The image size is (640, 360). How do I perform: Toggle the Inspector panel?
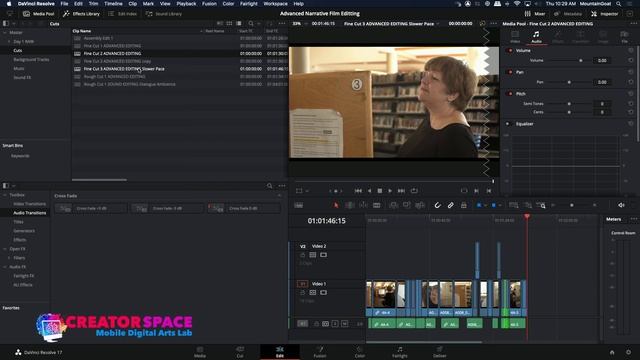604,14
